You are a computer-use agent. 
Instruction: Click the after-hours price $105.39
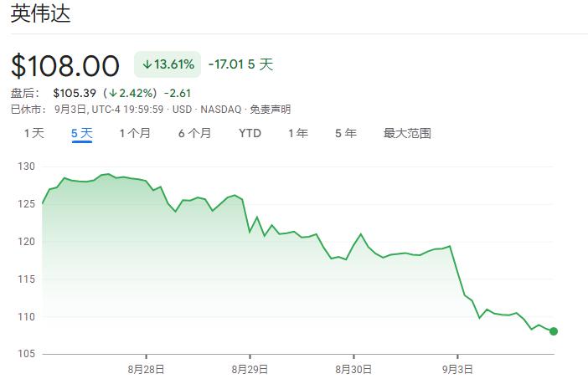pos(70,92)
